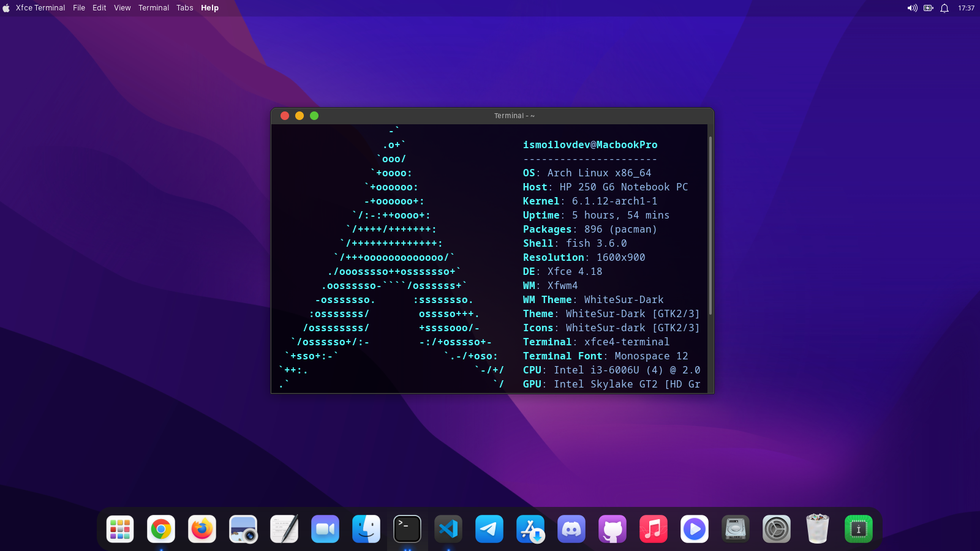Open the Finder file manager icon
The width and height of the screenshot is (980, 551).
pyautogui.click(x=366, y=529)
